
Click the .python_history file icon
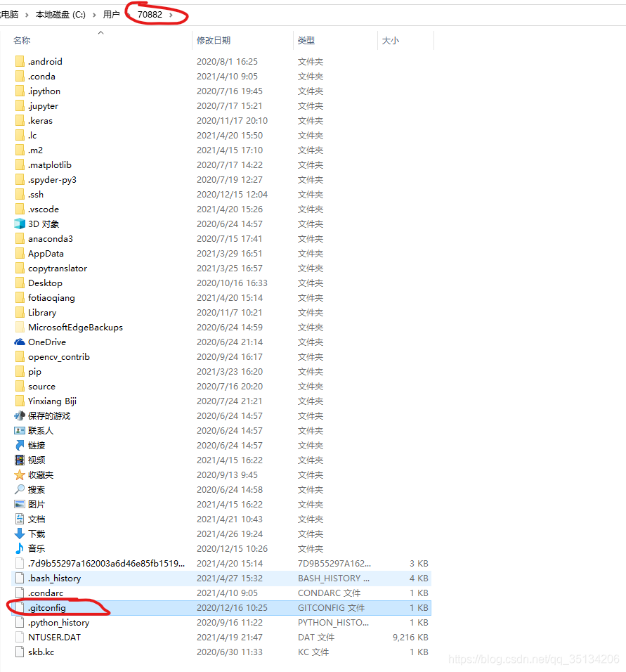click(20, 622)
